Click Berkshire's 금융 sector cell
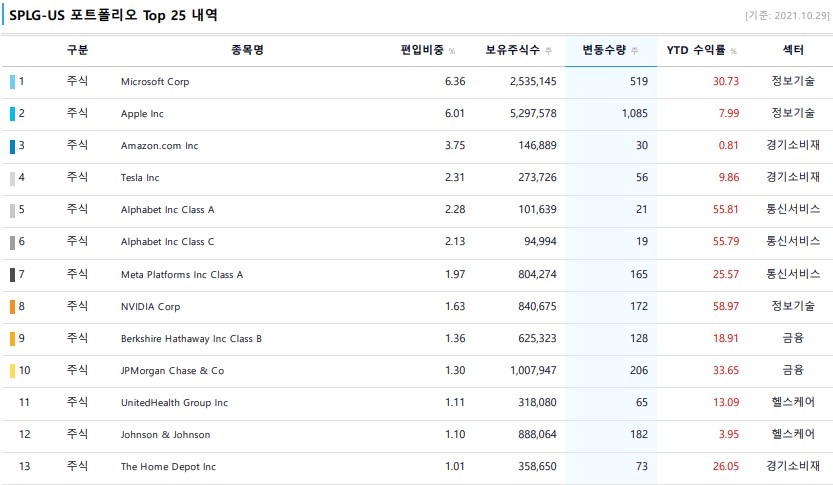 (x=793, y=338)
